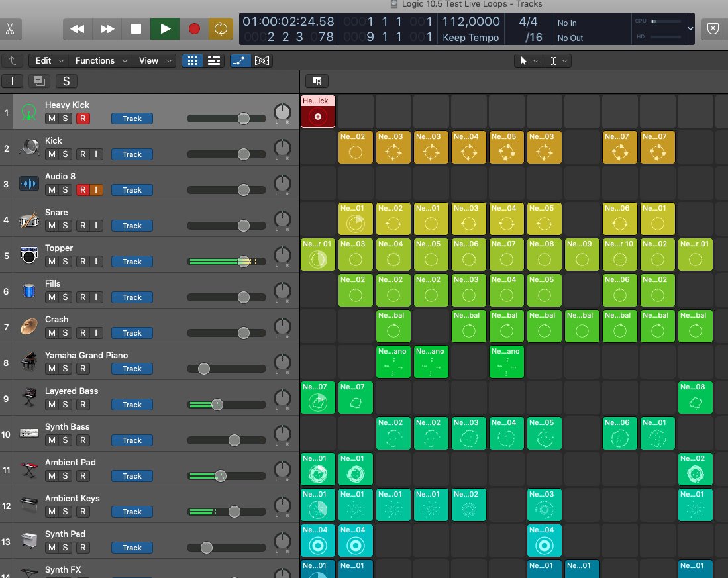The height and width of the screenshot is (578, 728).
Task: Disable record on the Audio 8 track
Action: (x=83, y=190)
